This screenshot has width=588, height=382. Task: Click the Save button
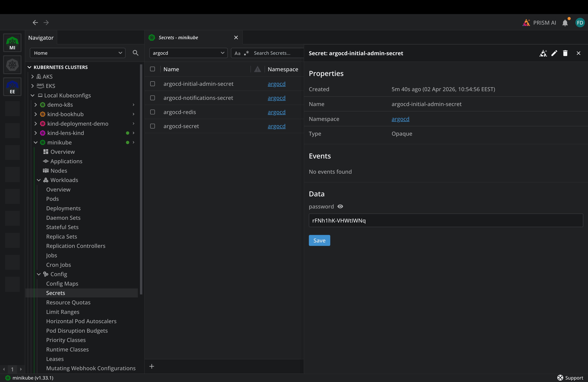point(319,240)
